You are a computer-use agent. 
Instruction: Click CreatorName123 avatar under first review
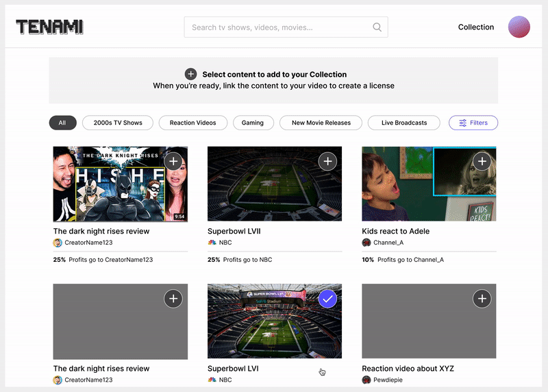coord(58,243)
